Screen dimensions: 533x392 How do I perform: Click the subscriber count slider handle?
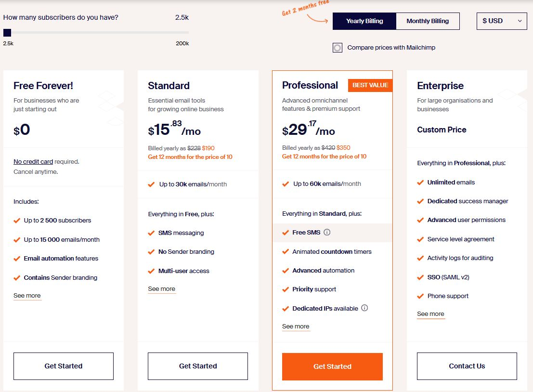point(7,33)
